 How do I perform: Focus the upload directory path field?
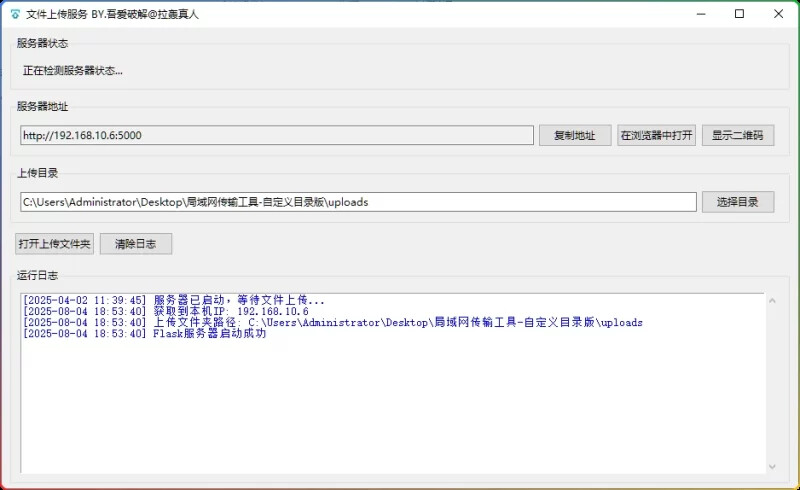click(358, 202)
